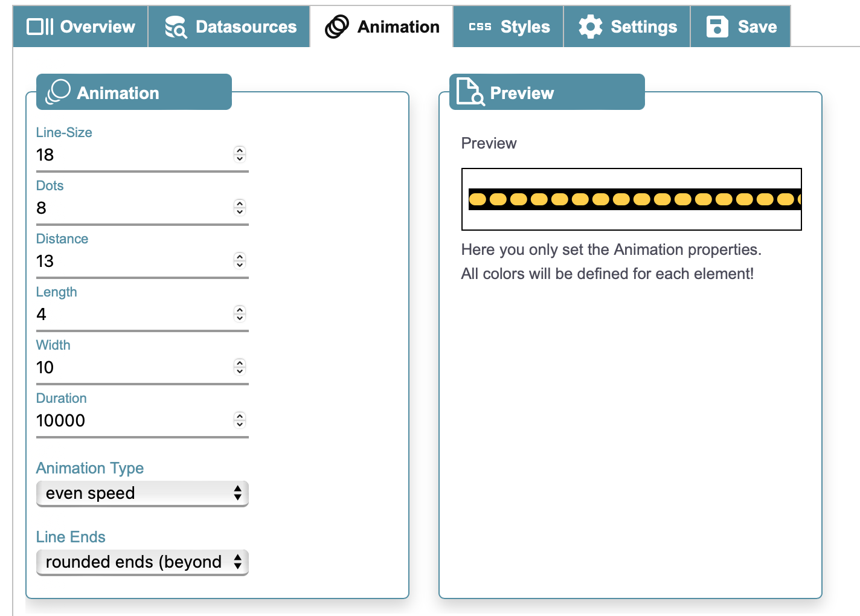Click the Animation panel header icon
The width and height of the screenshot is (860, 616).
click(58, 92)
